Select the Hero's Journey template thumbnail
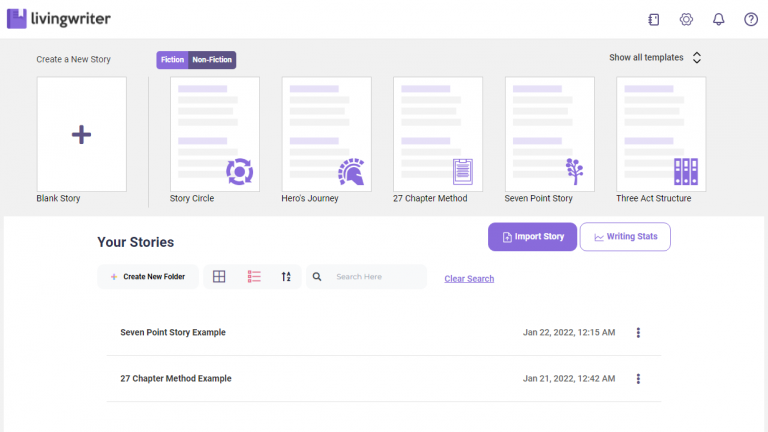This screenshot has width=768, height=432. (327, 134)
